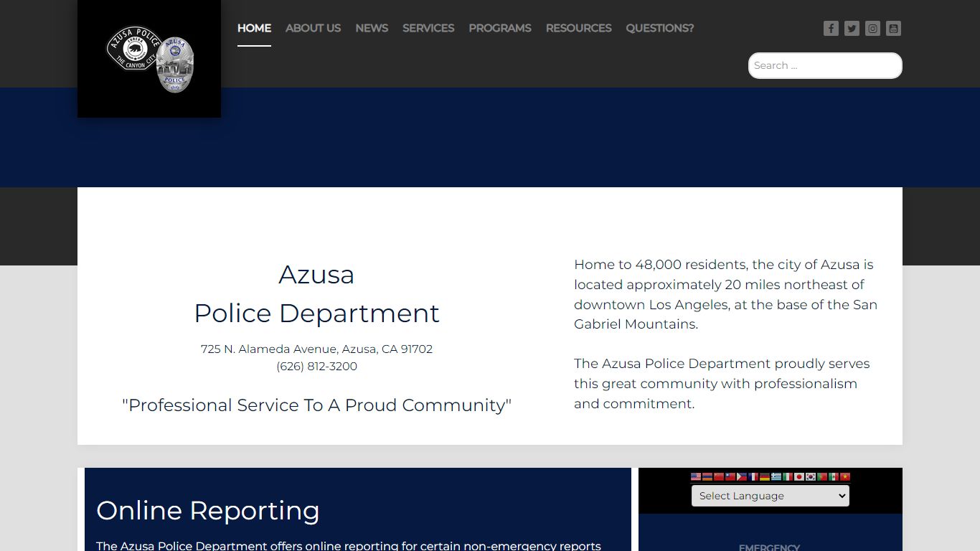Select the Germany flag language

[765, 476]
